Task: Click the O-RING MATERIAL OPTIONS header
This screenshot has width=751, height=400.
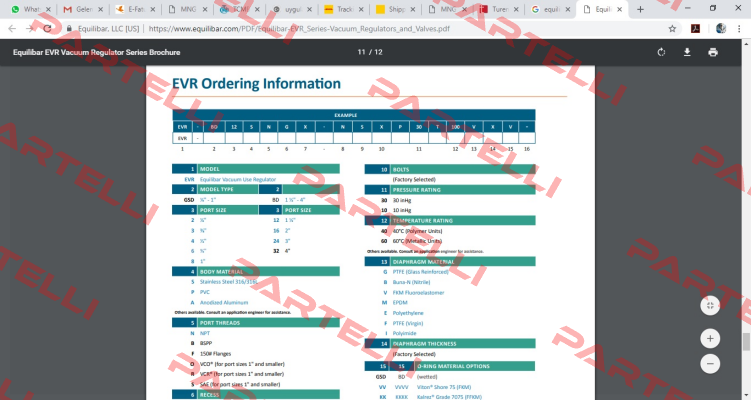Action: tap(450, 366)
